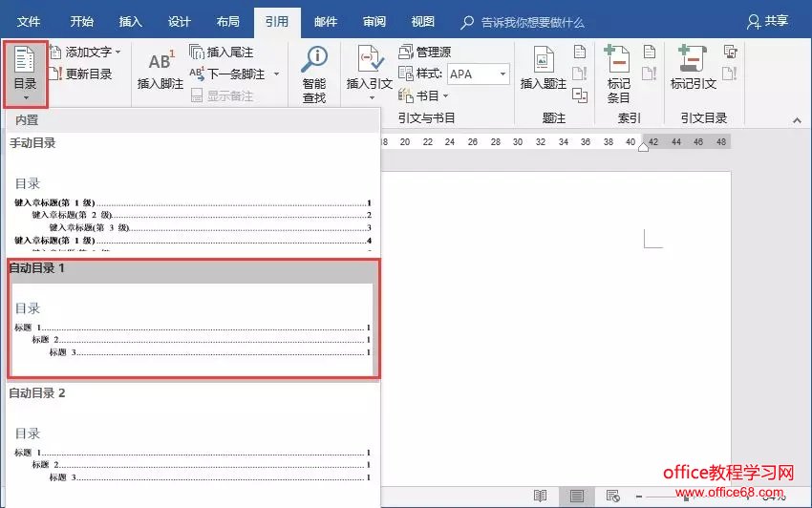Switch to the 视图 tab

pyautogui.click(x=422, y=22)
